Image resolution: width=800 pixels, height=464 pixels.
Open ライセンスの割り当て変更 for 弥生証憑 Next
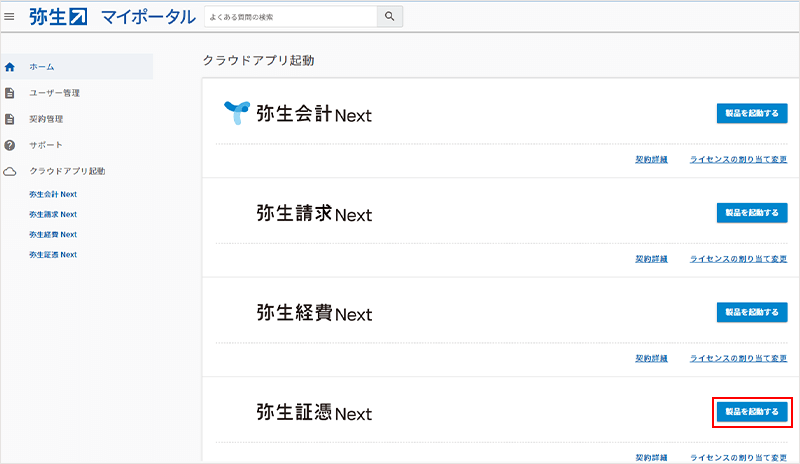click(x=738, y=458)
